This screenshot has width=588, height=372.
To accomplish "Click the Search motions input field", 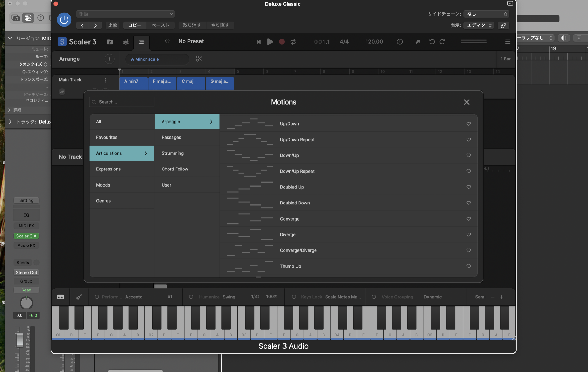I will [x=122, y=102].
